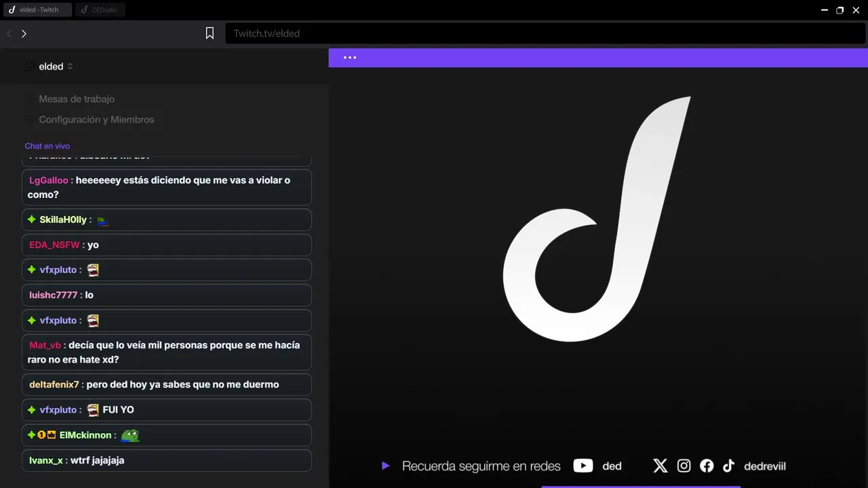The height and width of the screenshot is (488, 868).
Task: Click the green badge in ElMckinnon's row
Action: tap(31, 435)
